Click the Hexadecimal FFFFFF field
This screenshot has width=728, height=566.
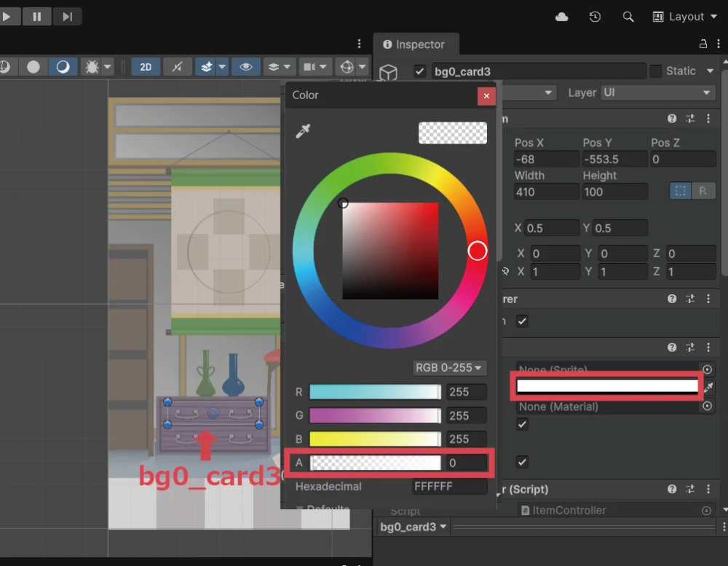[x=448, y=487]
